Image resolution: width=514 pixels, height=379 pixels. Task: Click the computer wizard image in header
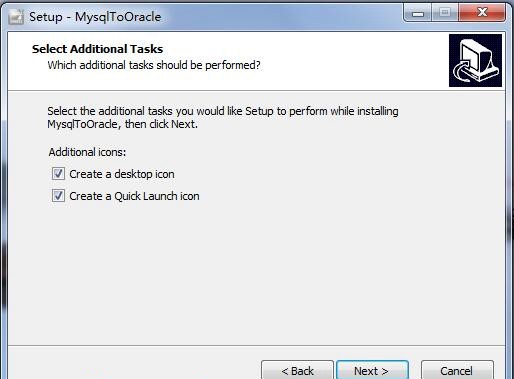(475, 60)
